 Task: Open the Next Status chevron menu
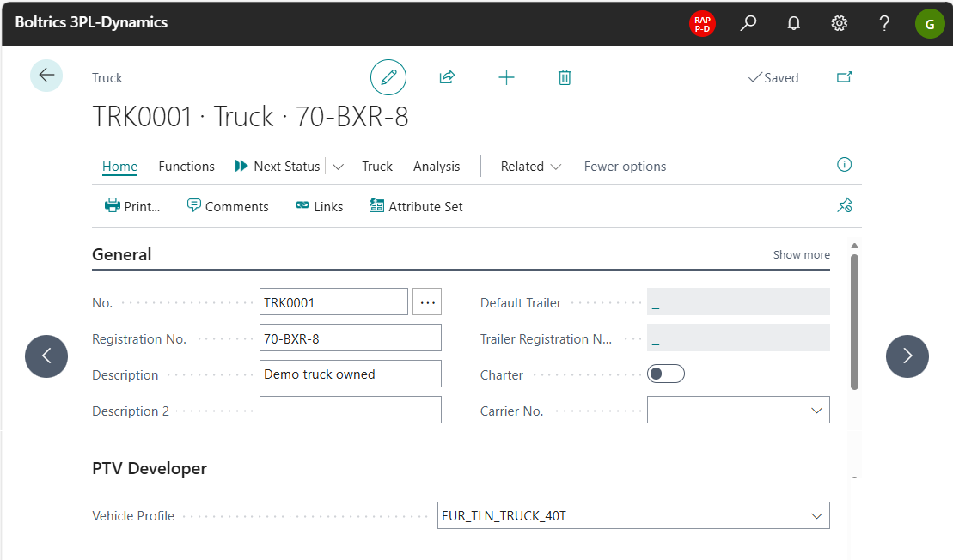coord(339,166)
